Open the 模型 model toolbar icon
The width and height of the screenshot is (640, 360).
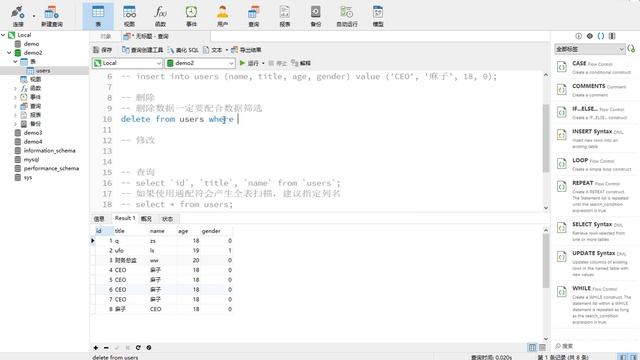[x=378, y=16]
